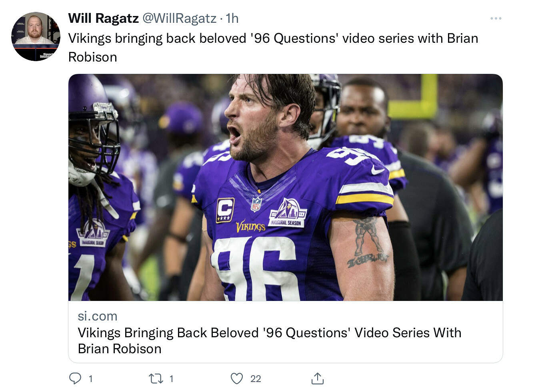Like the tweet with the heart icon
The height and width of the screenshot is (392, 560).
point(237,378)
